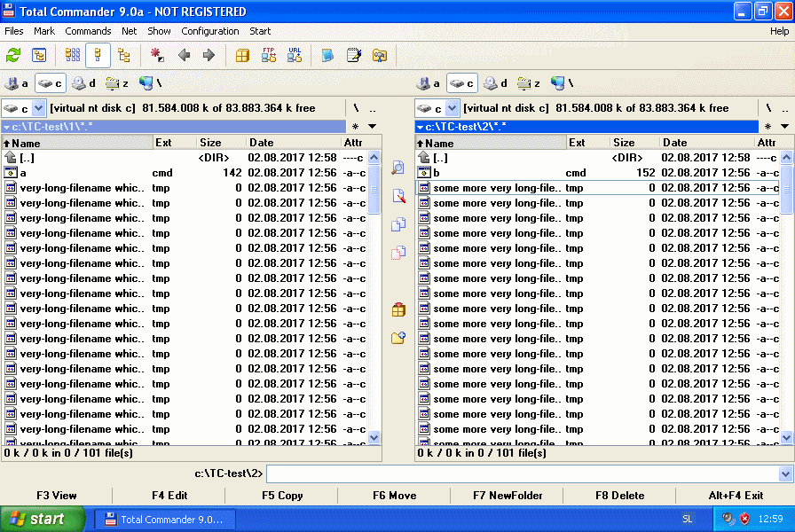Click the invert selection asterisk icon
The image size is (795, 532).
[x=157, y=55]
